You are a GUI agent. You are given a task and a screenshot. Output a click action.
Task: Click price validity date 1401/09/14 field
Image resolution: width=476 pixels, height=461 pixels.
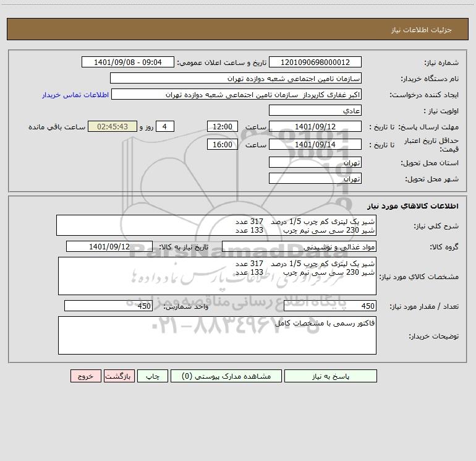315,144
